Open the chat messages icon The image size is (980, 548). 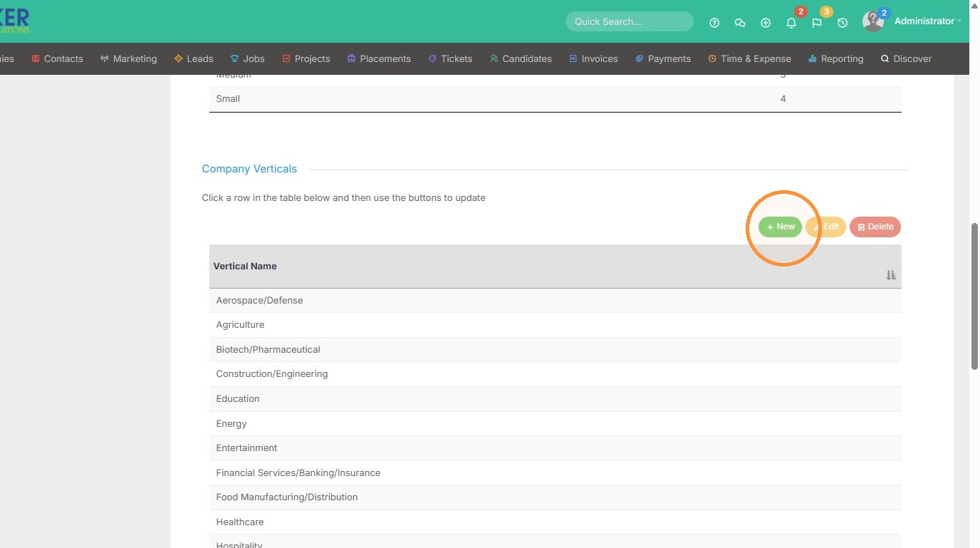[740, 23]
